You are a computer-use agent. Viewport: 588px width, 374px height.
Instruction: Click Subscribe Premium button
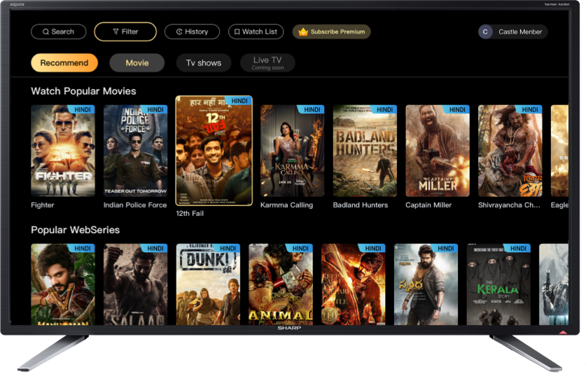point(332,32)
